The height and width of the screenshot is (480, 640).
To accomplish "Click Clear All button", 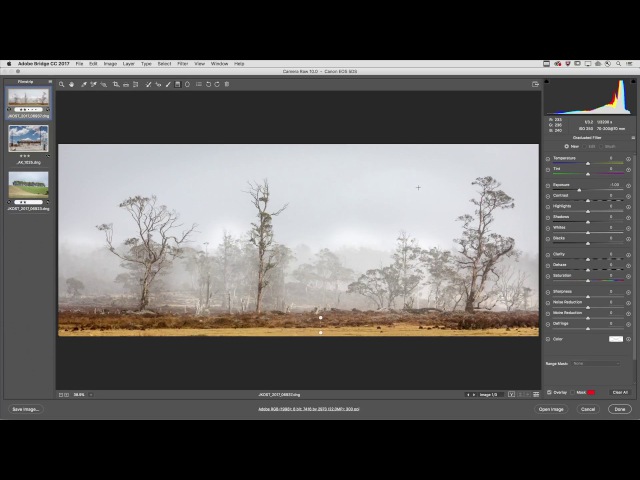I will coord(620,392).
